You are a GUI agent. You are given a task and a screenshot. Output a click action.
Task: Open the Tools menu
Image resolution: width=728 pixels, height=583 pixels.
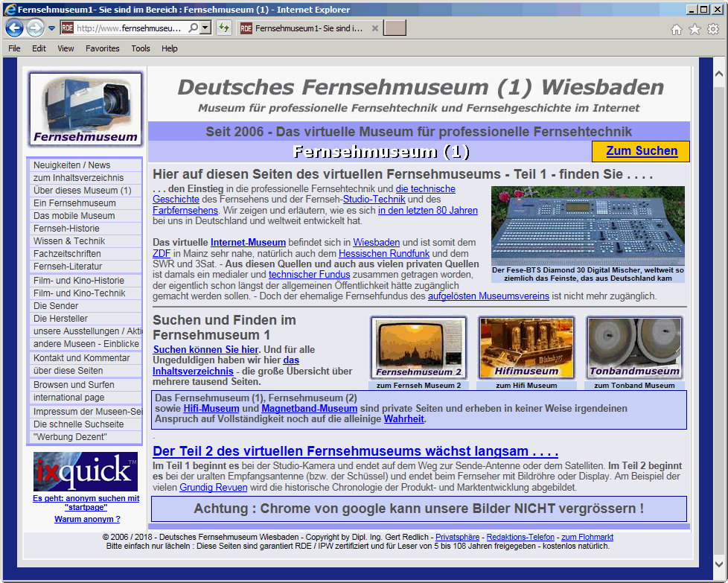pyautogui.click(x=141, y=48)
